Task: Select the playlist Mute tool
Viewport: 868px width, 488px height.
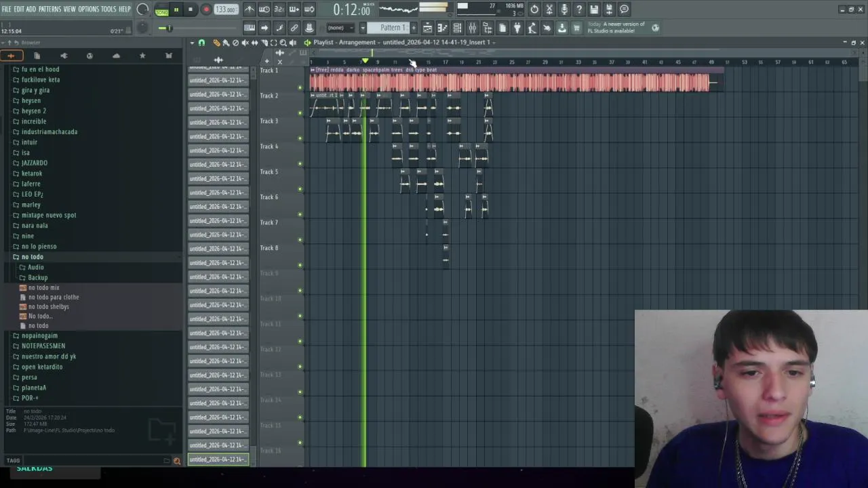Action: click(x=245, y=43)
